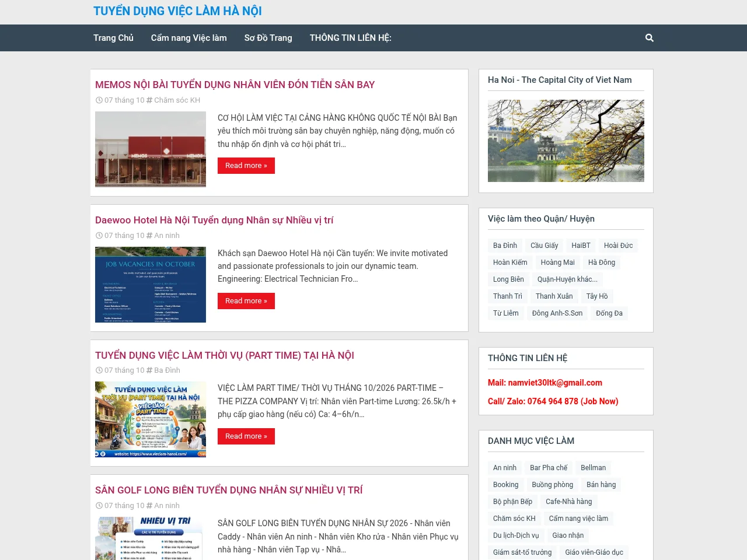Viewport: 747px width, 560px height.
Task: Click the Mail namviet30ltk@gmail.com contact line
Action: click(x=545, y=383)
